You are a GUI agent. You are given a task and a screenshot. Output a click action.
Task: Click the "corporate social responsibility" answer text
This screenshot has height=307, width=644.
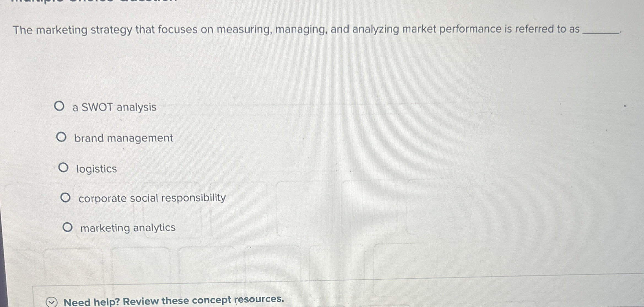pos(151,198)
